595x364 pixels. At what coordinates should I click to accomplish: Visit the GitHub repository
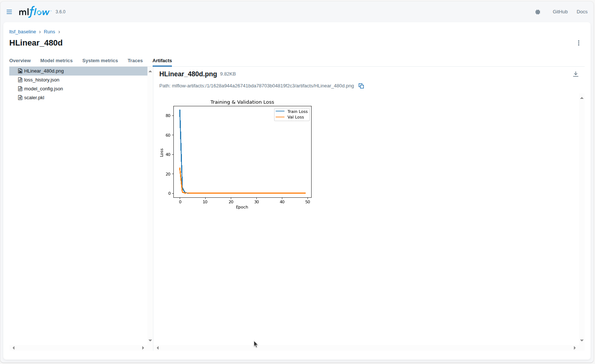(x=560, y=11)
